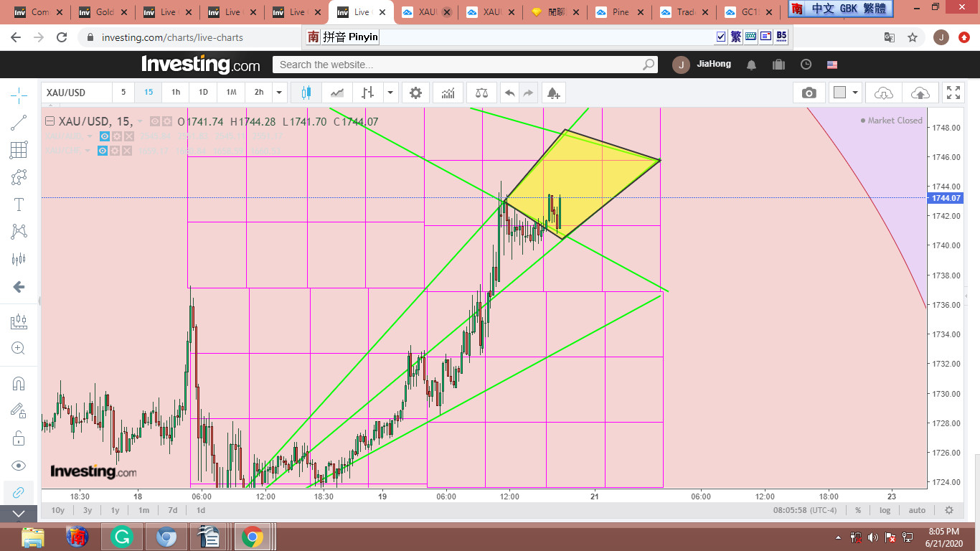Undo the last chart action
The width and height of the screenshot is (980, 551).
pyautogui.click(x=509, y=93)
